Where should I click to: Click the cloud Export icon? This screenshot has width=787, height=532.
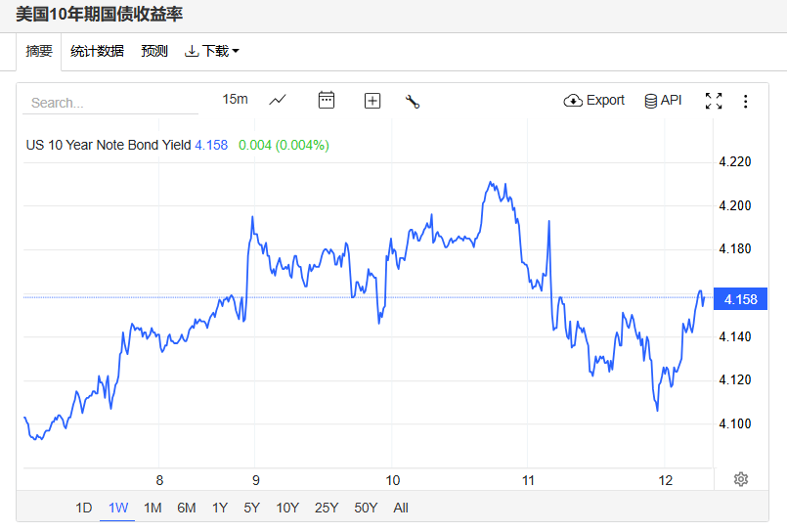[573, 101]
